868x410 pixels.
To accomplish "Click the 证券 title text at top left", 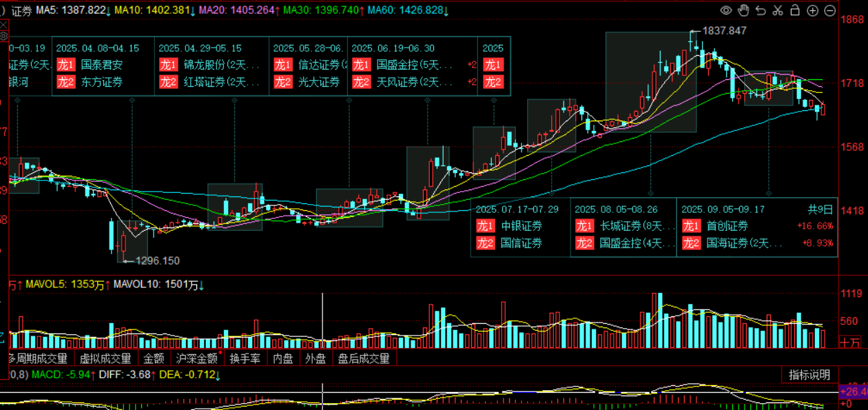I will pyautogui.click(x=21, y=11).
